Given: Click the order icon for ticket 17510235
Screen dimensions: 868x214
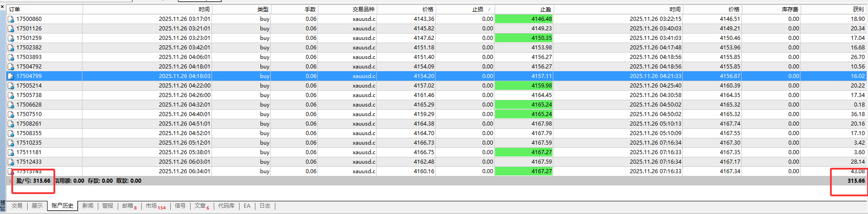Looking at the screenshot, I should point(11,143).
